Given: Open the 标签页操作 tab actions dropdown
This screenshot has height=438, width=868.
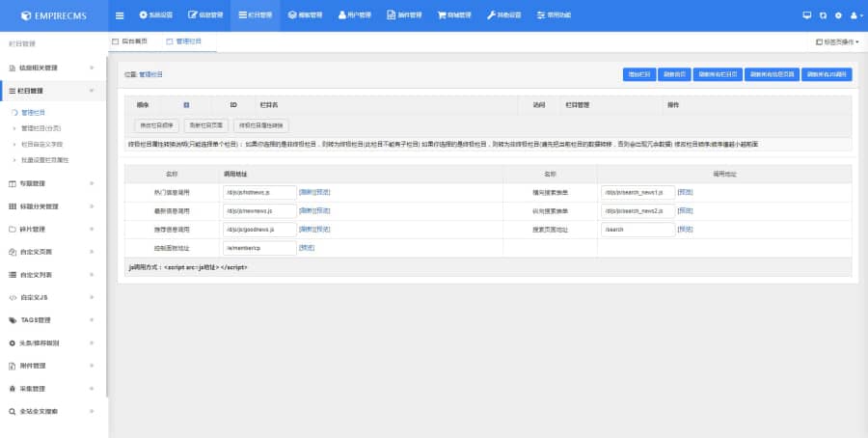Looking at the screenshot, I should [x=837, y=42].
